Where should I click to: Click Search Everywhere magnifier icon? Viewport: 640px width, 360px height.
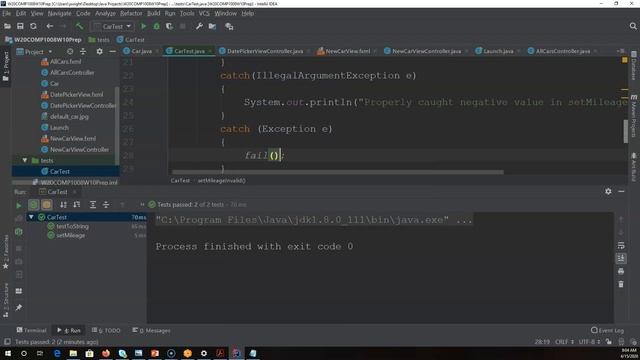[x=633, y=27]
